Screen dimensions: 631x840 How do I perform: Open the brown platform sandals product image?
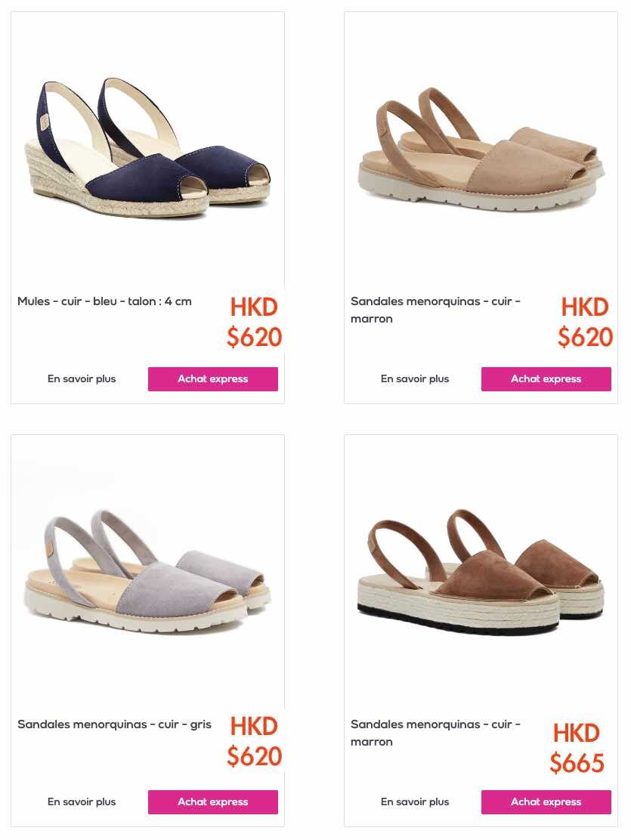481,571
